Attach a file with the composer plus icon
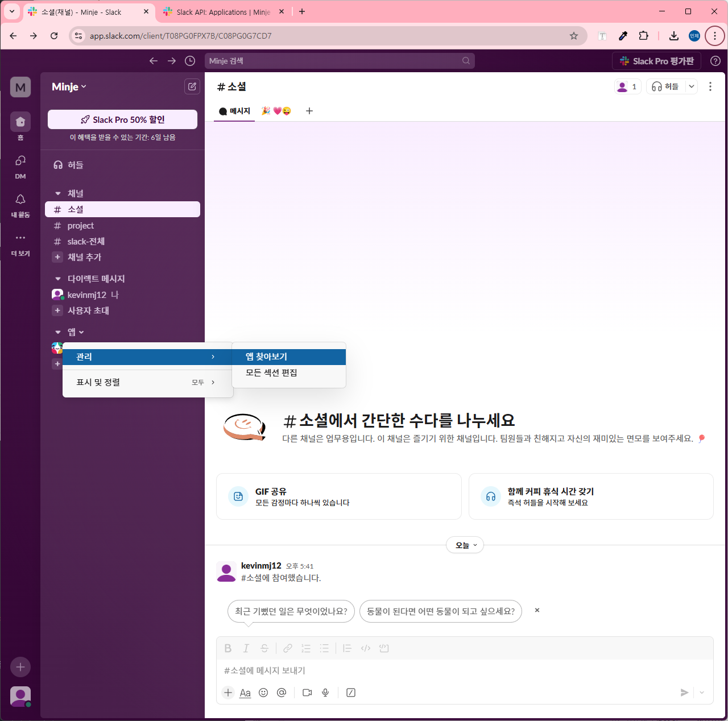The height and width of the screenshot is (721, 728). (x=228, y=693)
